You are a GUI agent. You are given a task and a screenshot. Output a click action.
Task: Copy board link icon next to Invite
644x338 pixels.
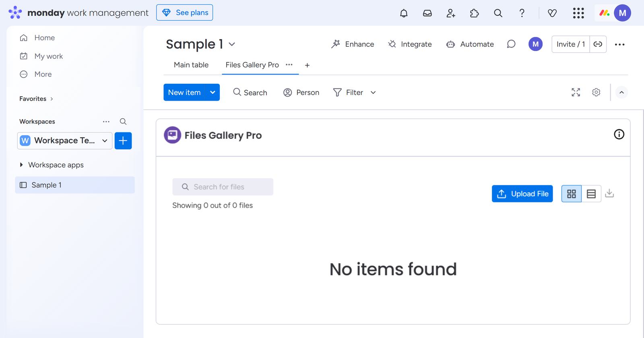click(x=598, y=44)
